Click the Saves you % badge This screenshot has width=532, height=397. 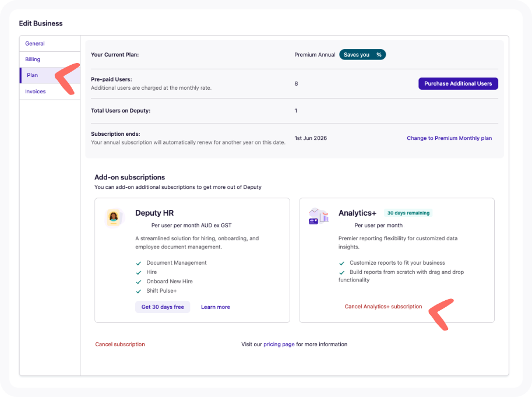(x=362, y=55)
